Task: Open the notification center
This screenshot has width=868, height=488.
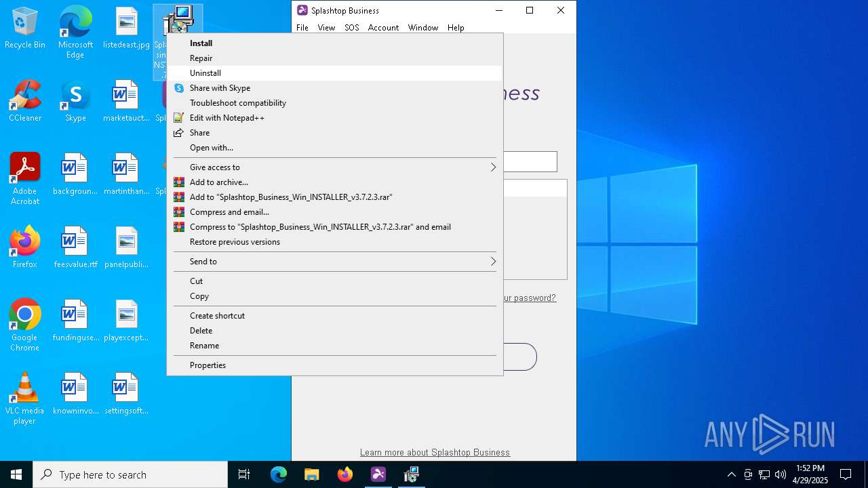Action: click(x=846, y=474)
